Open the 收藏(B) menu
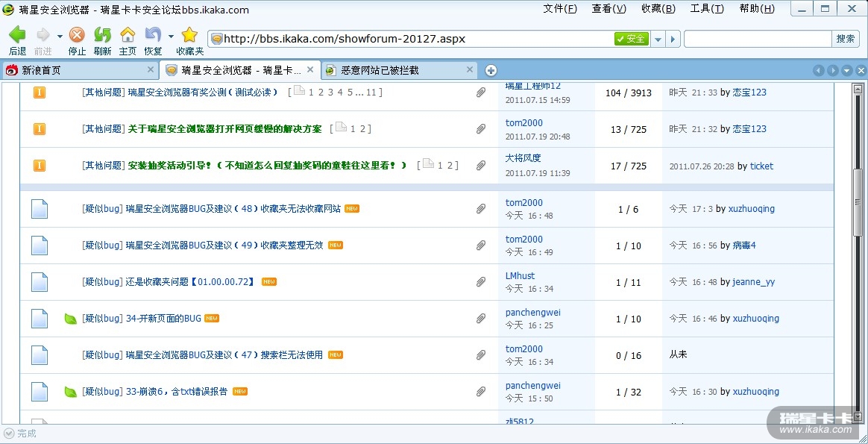868x444 pixels. (x=658, y=8)
